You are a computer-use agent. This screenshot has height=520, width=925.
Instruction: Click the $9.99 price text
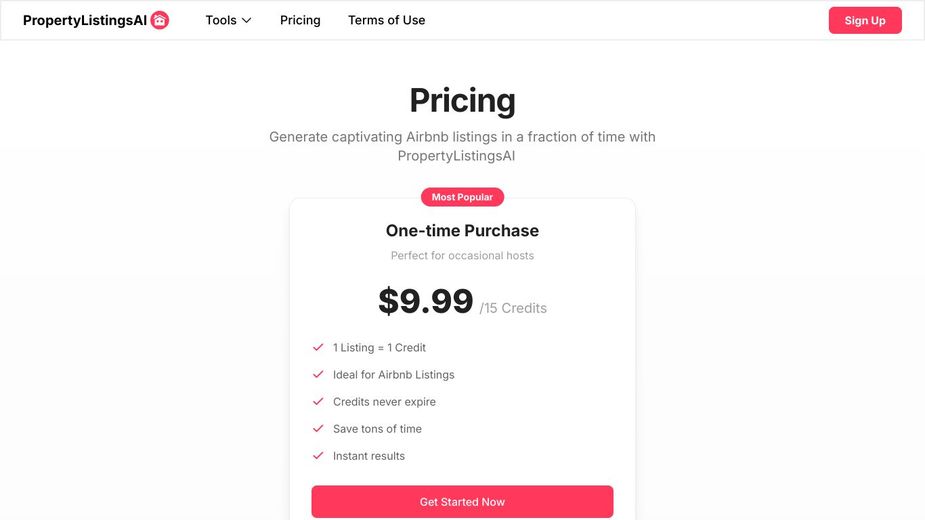tap(425, 301)
